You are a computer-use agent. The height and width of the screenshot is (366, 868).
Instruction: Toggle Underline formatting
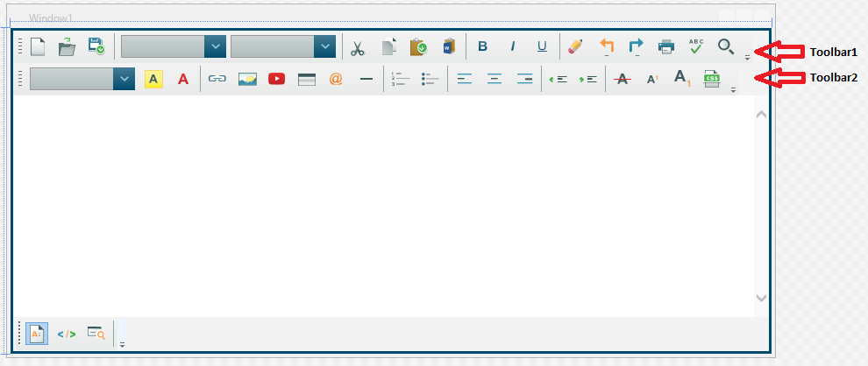[x=543, y=46]
